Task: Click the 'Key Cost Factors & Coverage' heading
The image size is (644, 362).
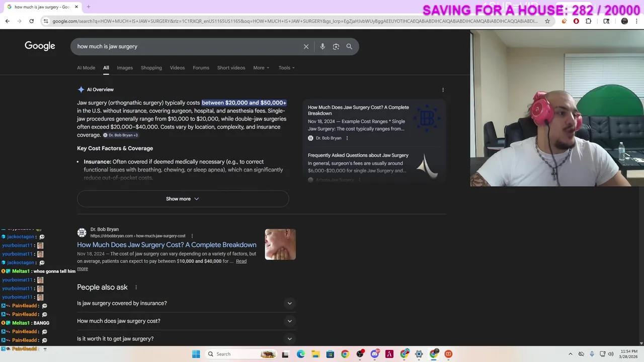Action: coord(115,148)
